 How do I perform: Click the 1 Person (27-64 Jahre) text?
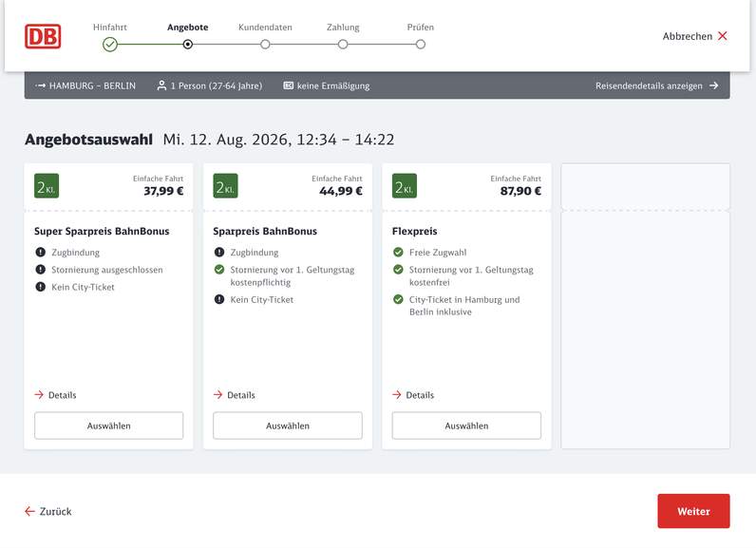[217, 85]
